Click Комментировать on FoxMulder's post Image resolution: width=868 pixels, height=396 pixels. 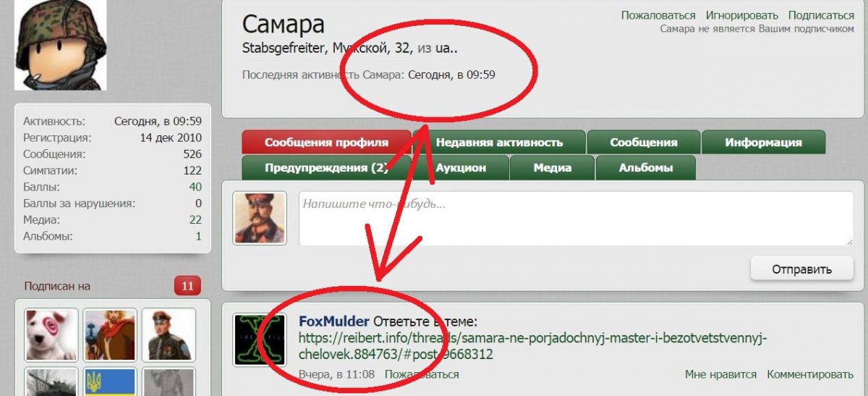click(x=810, y=374)
